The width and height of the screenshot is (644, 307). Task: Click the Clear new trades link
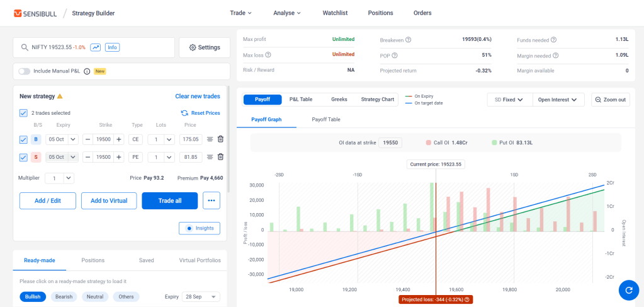click(x=198, y=96)
